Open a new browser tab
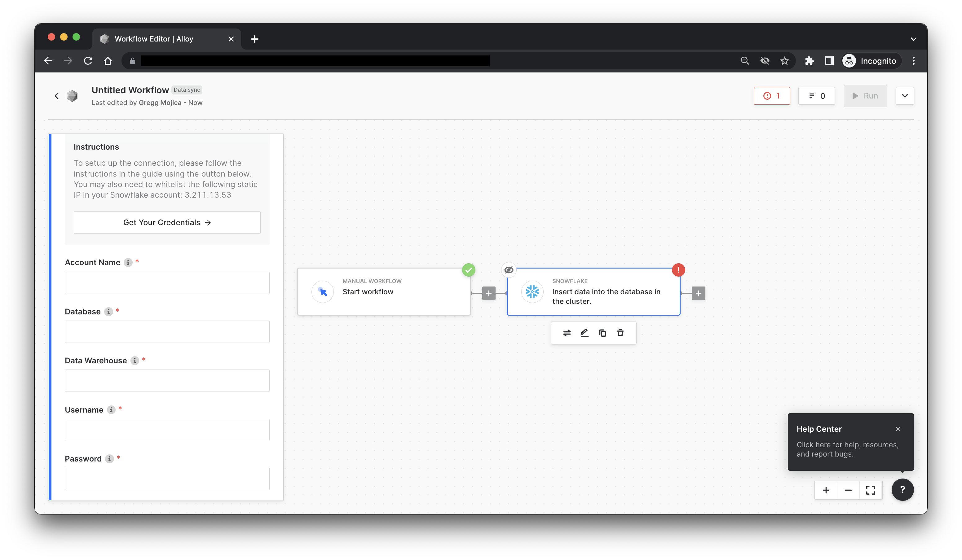The image size is (962, 560). pos(255,39)
